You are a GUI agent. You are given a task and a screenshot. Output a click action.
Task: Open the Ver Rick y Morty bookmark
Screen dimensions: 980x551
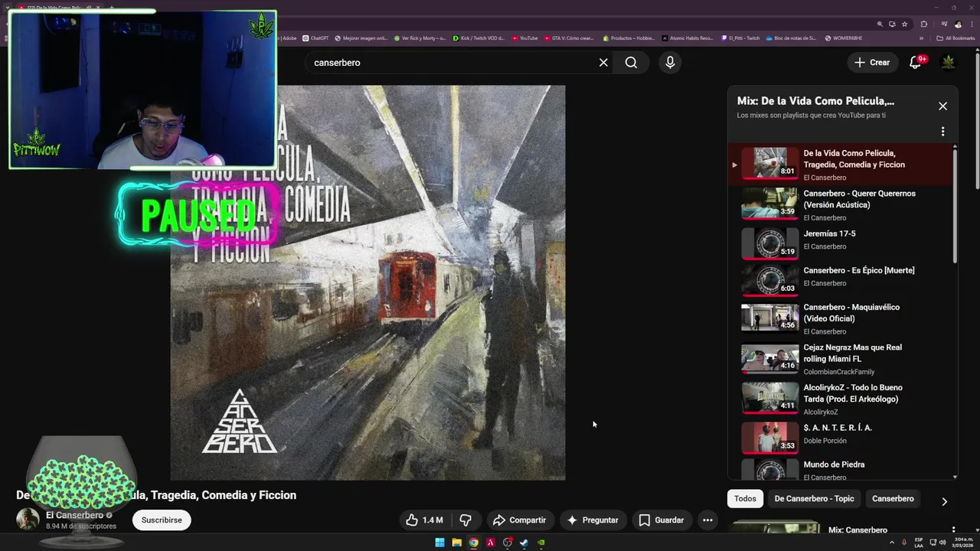pos(420,38)
